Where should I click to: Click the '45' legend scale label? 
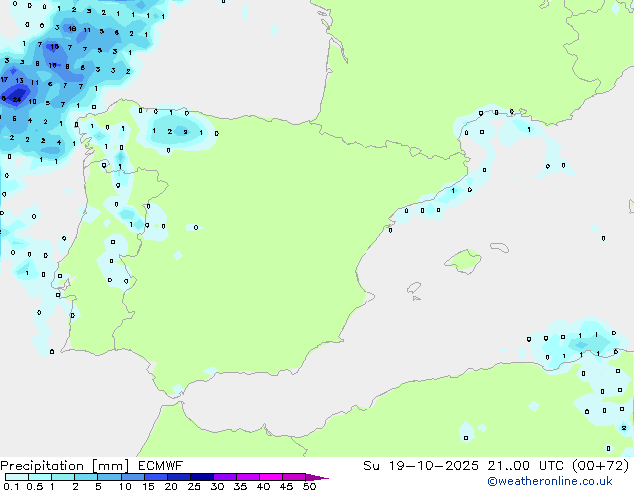coord(286,486)
